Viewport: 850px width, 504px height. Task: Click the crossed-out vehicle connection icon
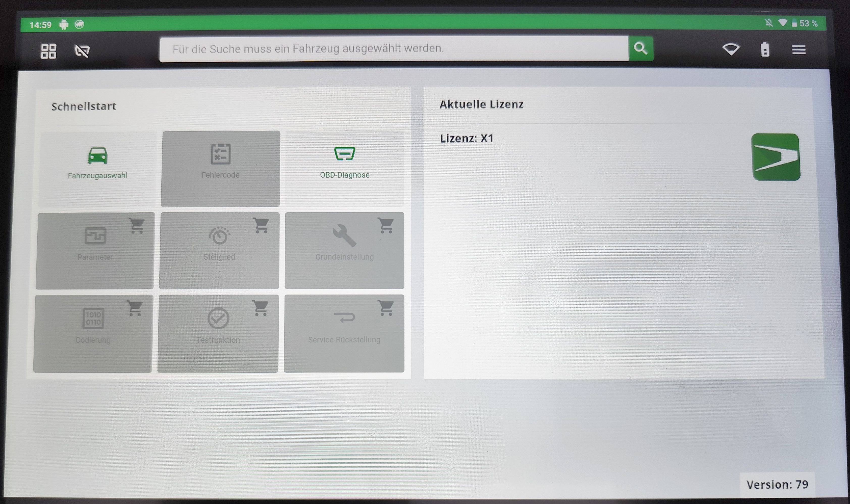click(x=82, y=51)
